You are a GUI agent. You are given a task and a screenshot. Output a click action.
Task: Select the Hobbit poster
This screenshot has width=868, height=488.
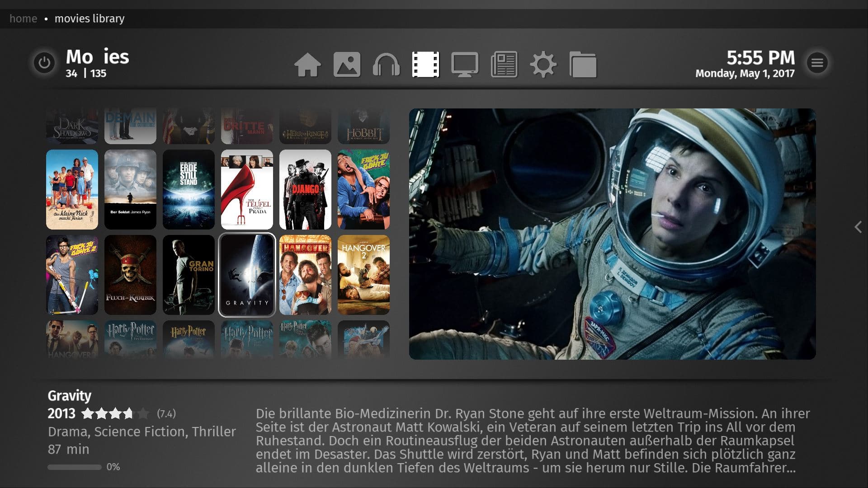pyautogui.click(x=363, y=126)
